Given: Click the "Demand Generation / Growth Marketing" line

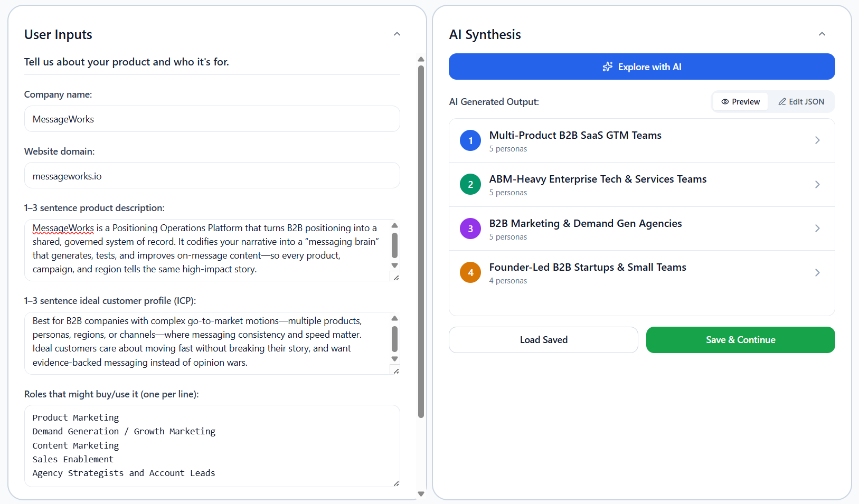Looking at the screenshot, I should [x=124, y=431].
